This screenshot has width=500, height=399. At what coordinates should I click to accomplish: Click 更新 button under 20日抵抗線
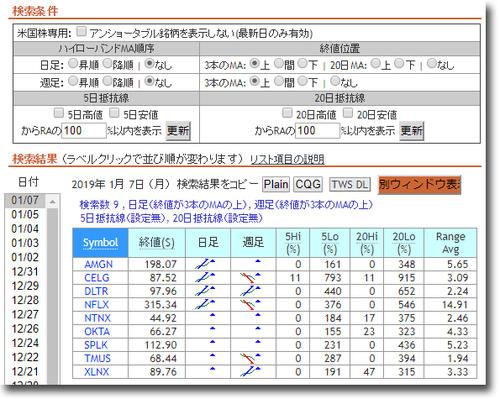tap(411, 131)
